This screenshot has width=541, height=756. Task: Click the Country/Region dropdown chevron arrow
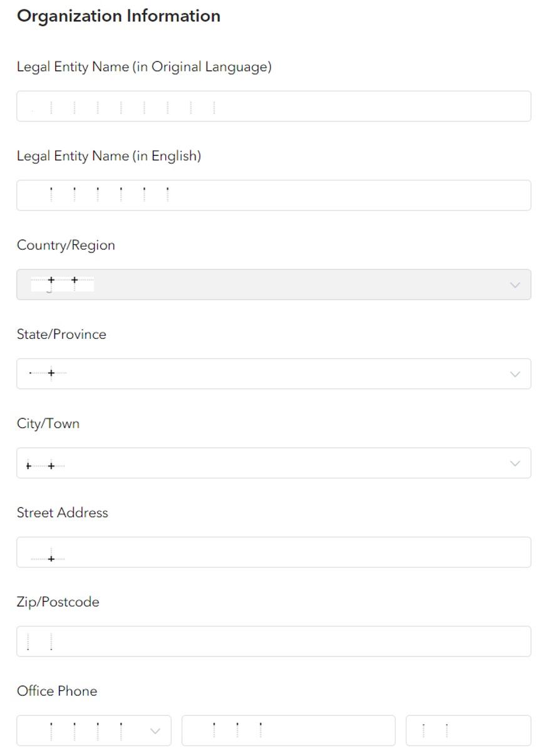pos(515,285)
